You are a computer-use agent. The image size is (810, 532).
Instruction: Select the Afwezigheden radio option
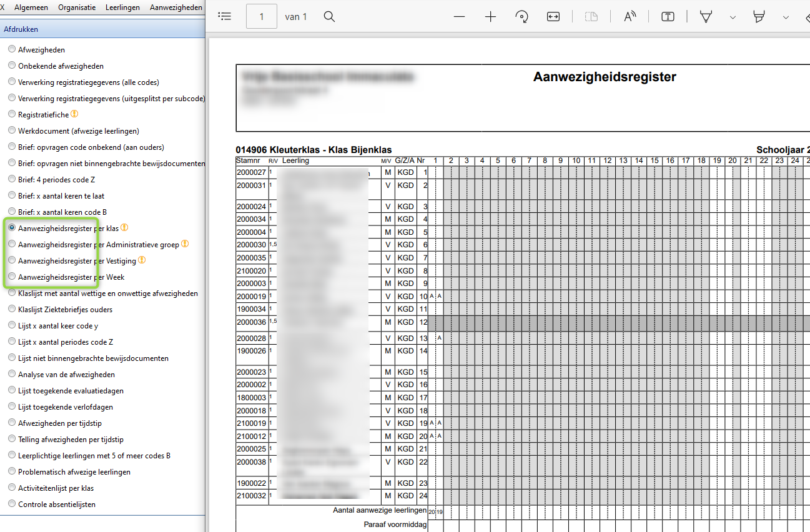pos(12,49)
